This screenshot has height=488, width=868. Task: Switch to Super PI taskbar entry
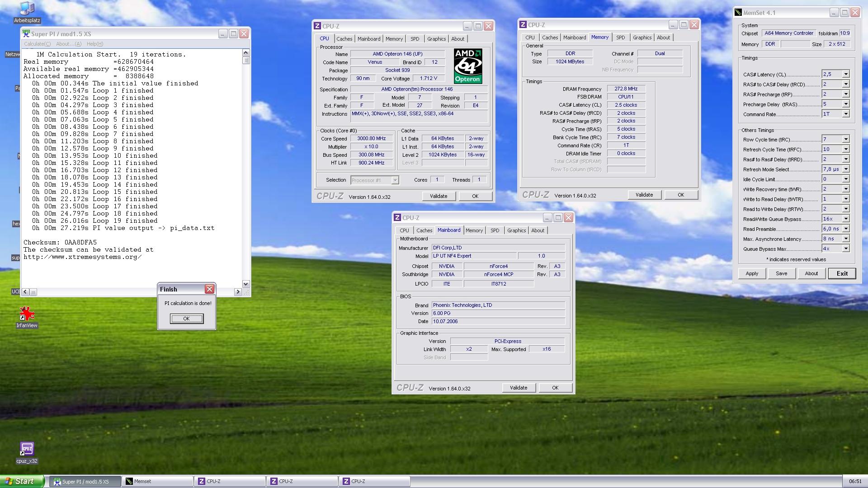(85, 482)
